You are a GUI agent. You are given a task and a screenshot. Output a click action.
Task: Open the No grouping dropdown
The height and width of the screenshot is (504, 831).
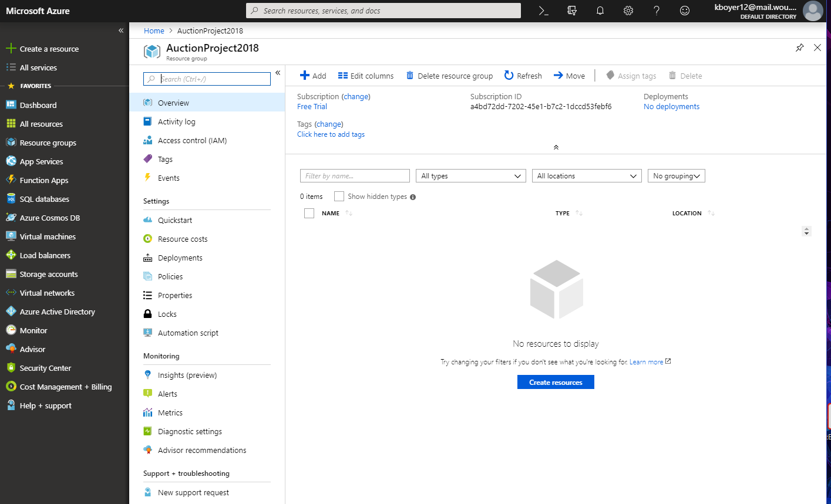click(x=677, y=176)
